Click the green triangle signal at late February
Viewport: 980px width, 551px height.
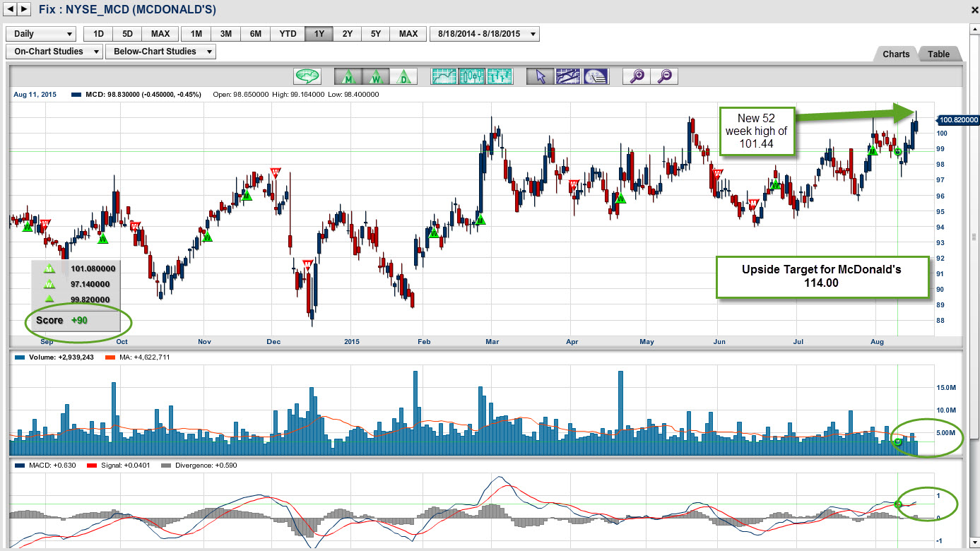[x=480, y=220]
